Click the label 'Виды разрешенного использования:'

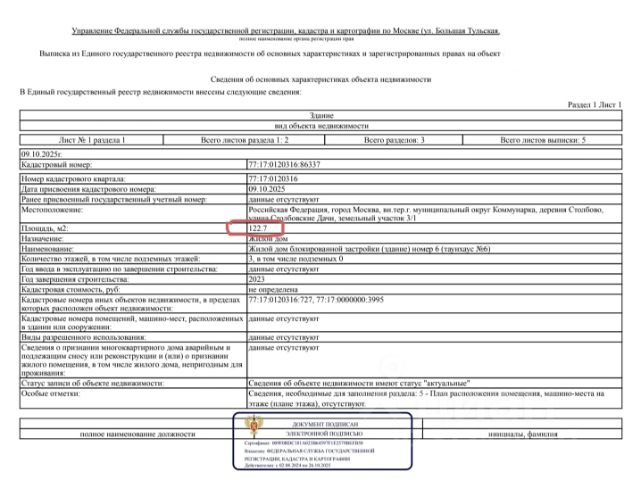point(83,338)
